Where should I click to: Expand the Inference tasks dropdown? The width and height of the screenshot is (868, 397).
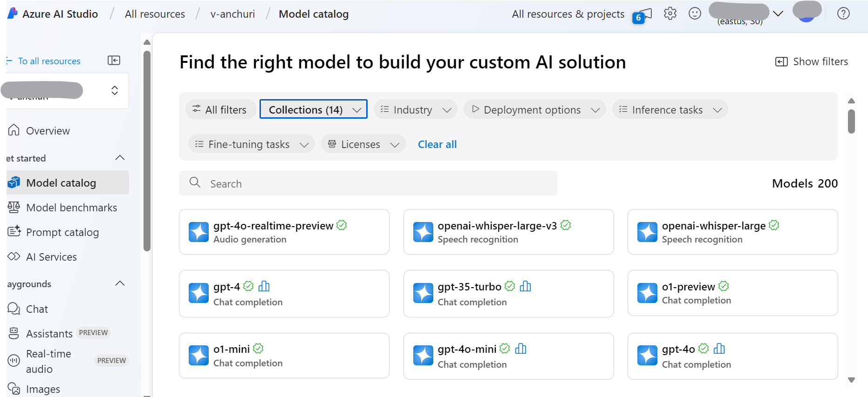click(x=670, y=109)
